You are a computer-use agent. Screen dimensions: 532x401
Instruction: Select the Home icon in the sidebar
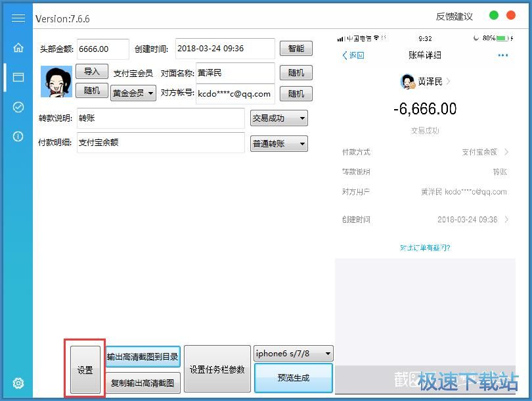pos(18,48)
